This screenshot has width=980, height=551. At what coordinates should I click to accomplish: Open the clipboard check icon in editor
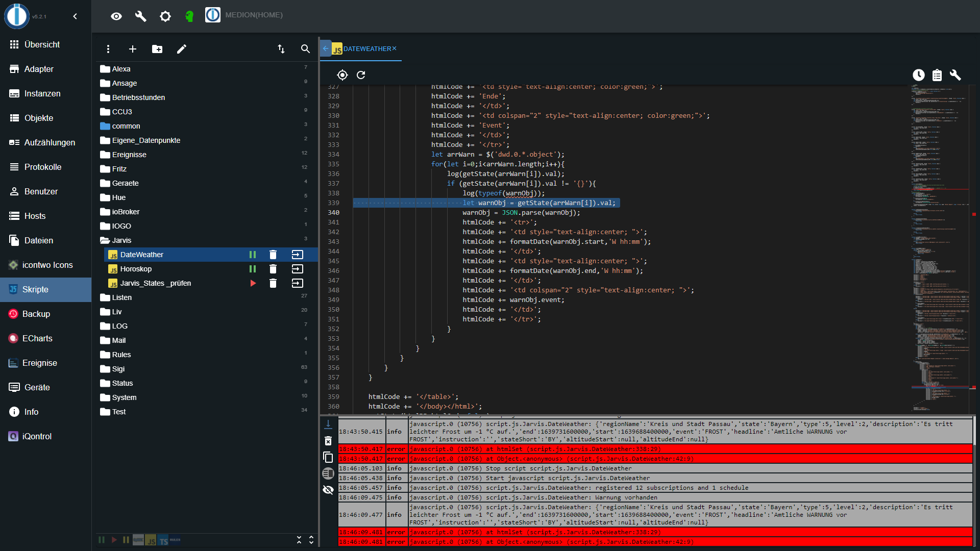(937, 75)
